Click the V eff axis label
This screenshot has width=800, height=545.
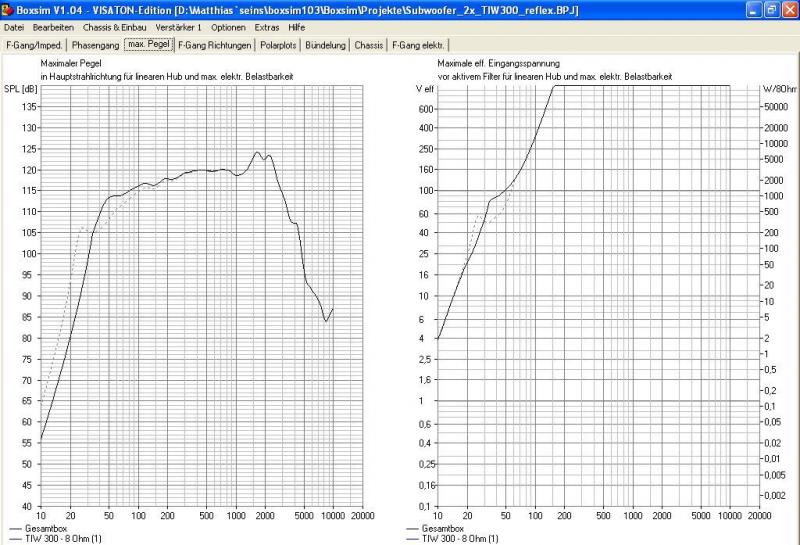424,89
